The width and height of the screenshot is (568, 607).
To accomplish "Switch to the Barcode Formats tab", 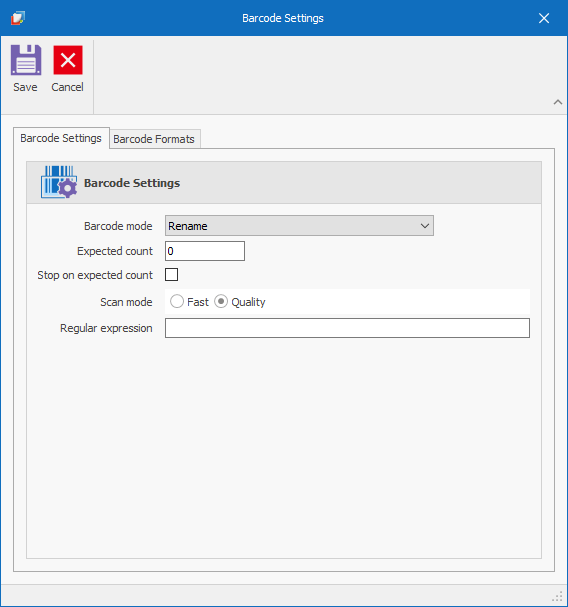I will (x=154, y=139).
